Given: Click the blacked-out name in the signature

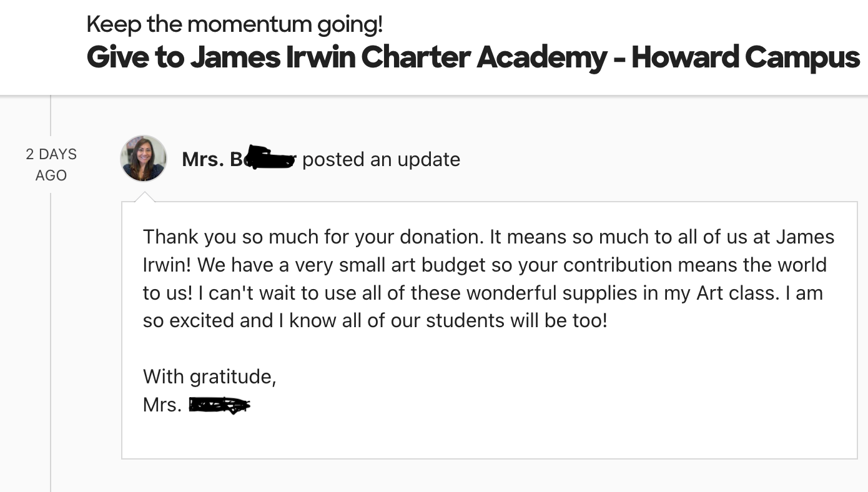Looking at the screenshot, I should coord(219,406).
